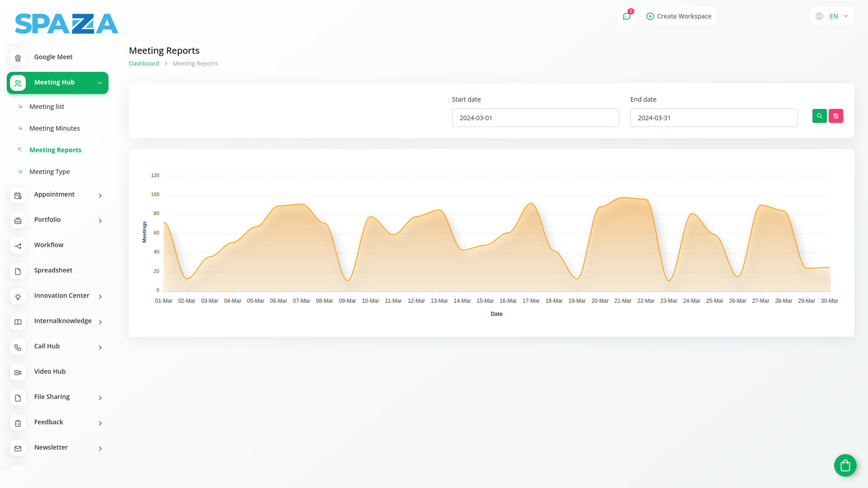Click the Portfolio briefcase icon
The height and width of the screenshot is (488, 868).
[x=18, y=221]
